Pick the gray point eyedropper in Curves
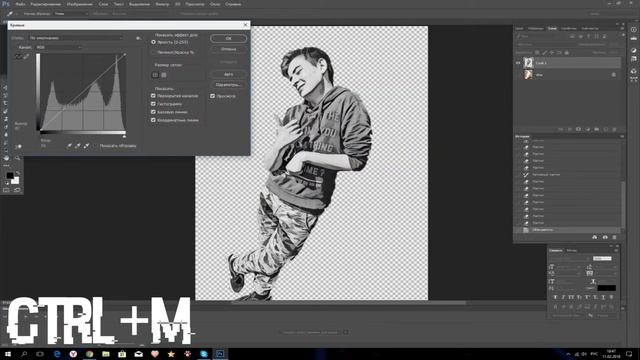This screenshot has height=360, width=640. (78, 145)
